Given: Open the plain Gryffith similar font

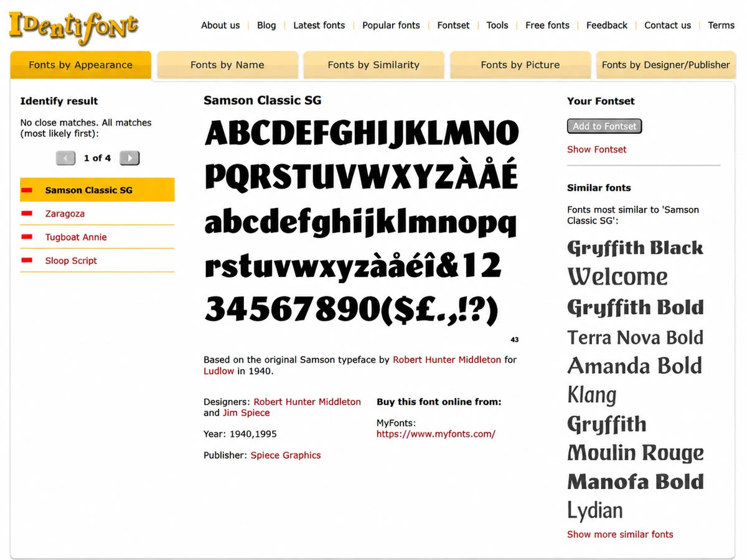Looking at the screenshot, I should click(607, 424).
